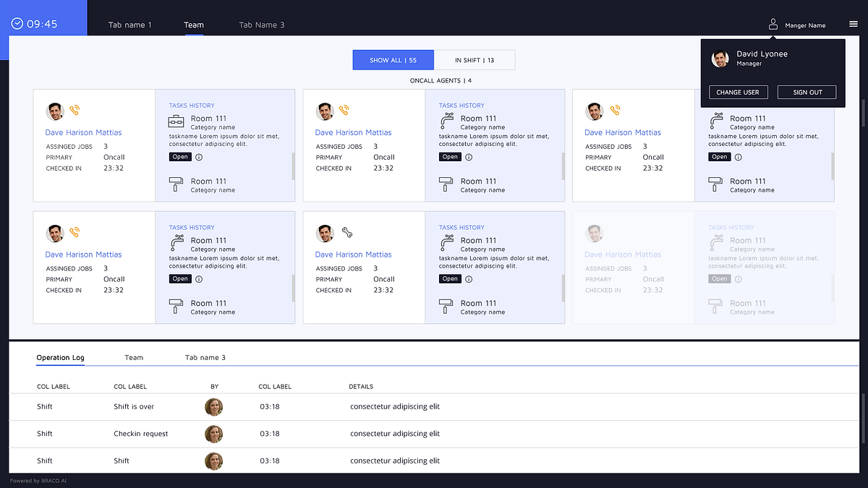Click the faded agent avatar in the greyed-out card
This screenshot has height=488, width=868.
(x=595, y=234)
